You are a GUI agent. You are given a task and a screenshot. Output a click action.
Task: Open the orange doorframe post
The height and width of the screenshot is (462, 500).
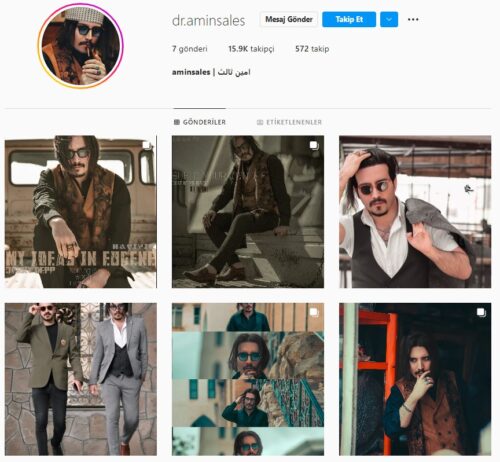(x=415, y=379)
